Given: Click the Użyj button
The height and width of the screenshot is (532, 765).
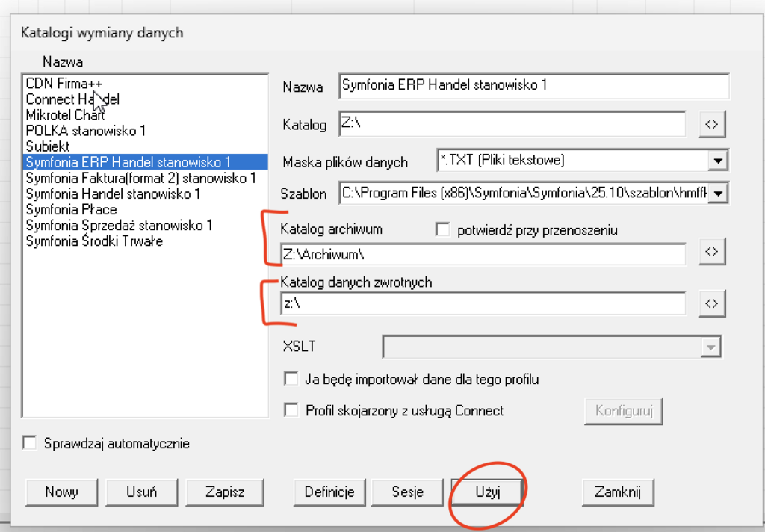Looking at the screenshot, I should (487, 492).
